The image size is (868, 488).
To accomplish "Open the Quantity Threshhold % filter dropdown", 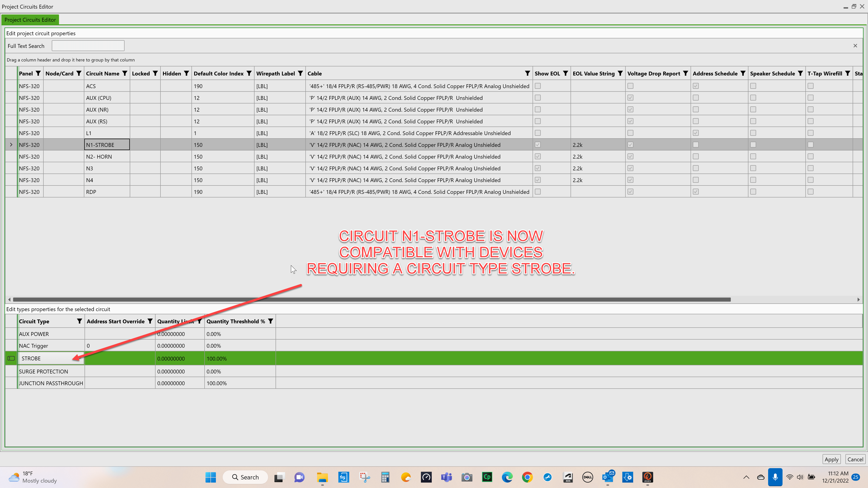I will pyautogui.click(x=271, y=321).
